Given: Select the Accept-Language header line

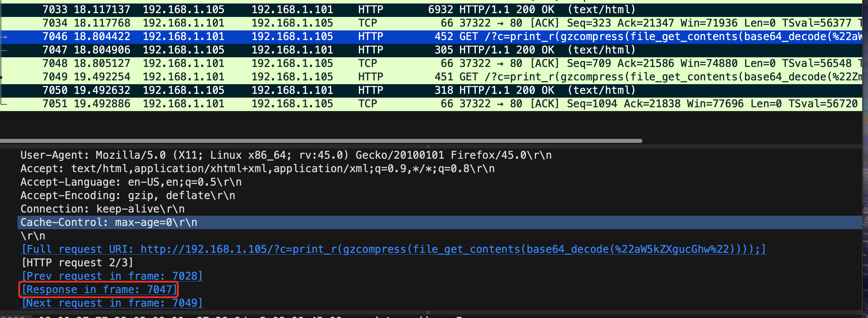Looking at the screenshot, I should click(131, 182).
